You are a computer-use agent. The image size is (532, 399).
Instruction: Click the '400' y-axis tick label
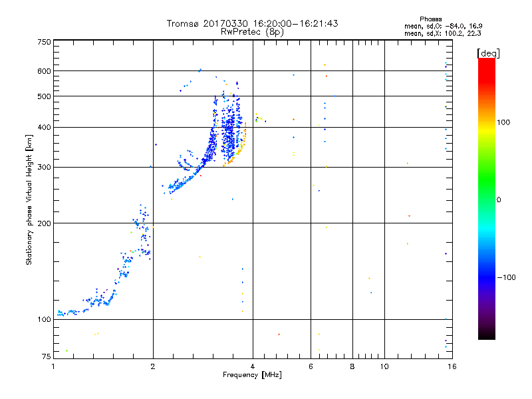(x=44, y=128)
